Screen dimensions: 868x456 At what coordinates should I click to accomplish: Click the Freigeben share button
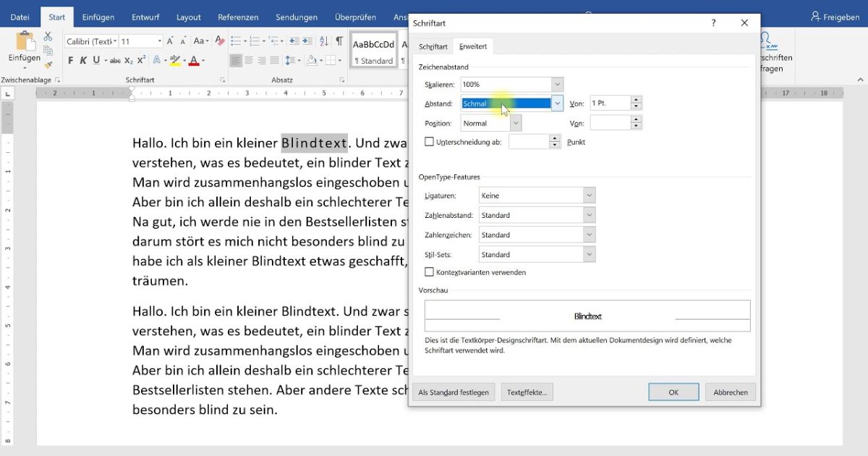(835, 17)
